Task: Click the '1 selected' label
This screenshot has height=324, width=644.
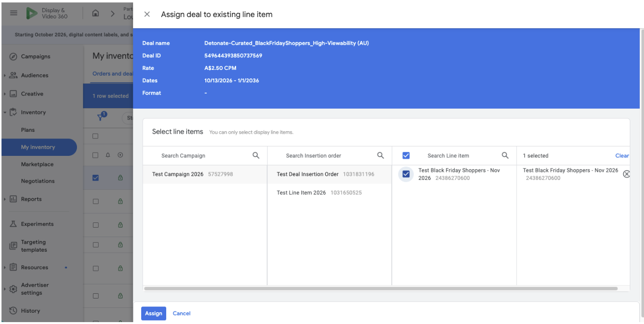Action: click(x=535, y=155)
